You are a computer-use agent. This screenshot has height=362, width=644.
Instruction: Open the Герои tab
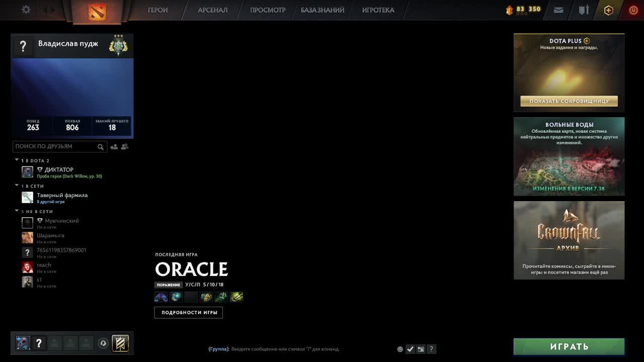(157, 10)
